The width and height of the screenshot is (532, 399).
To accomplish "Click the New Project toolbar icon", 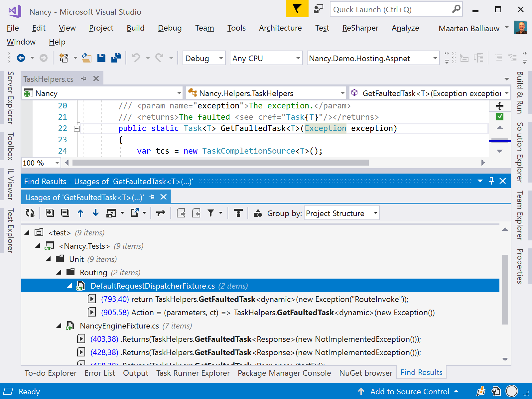I will coord(64,58).
